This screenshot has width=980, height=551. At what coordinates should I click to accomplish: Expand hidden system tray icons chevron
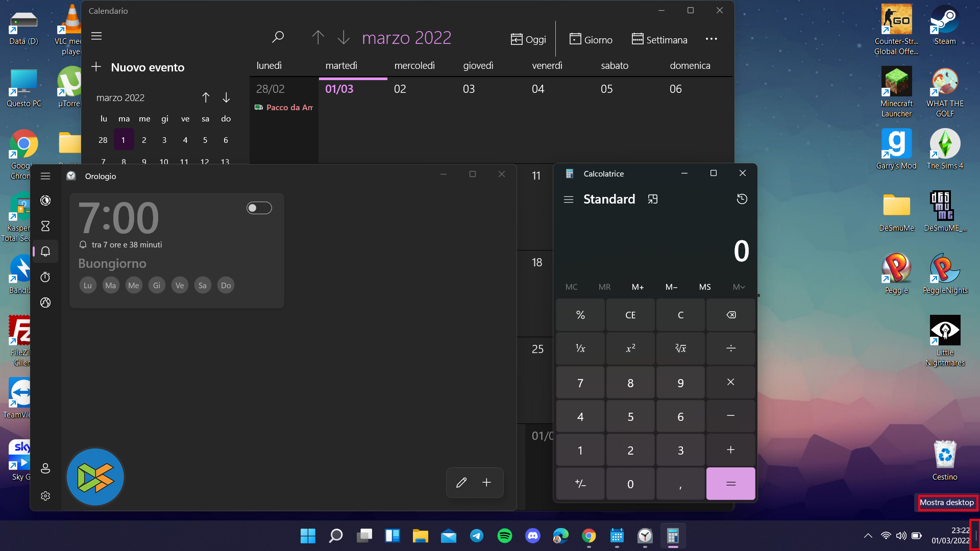[868, 536]
